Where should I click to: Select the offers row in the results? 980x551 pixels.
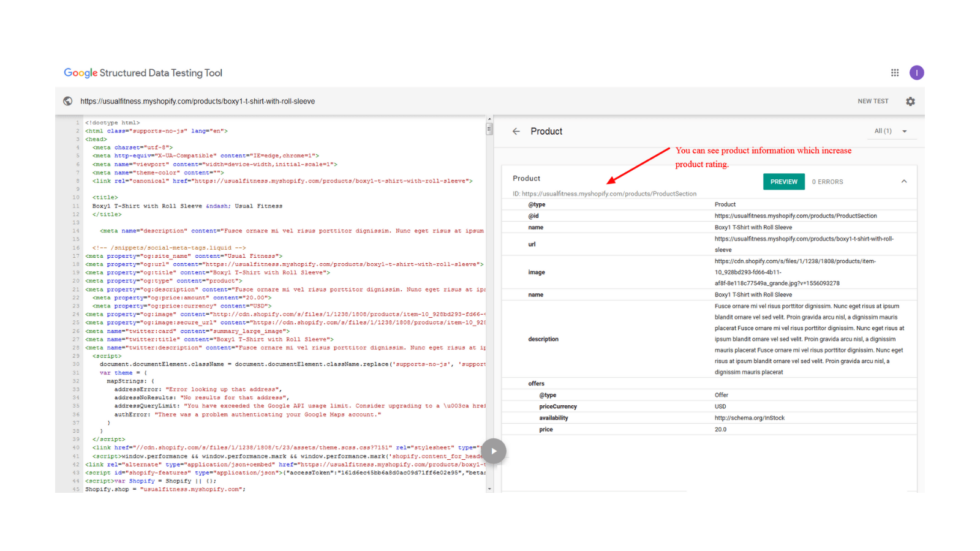pyautogui.click(x=537, y=384)
